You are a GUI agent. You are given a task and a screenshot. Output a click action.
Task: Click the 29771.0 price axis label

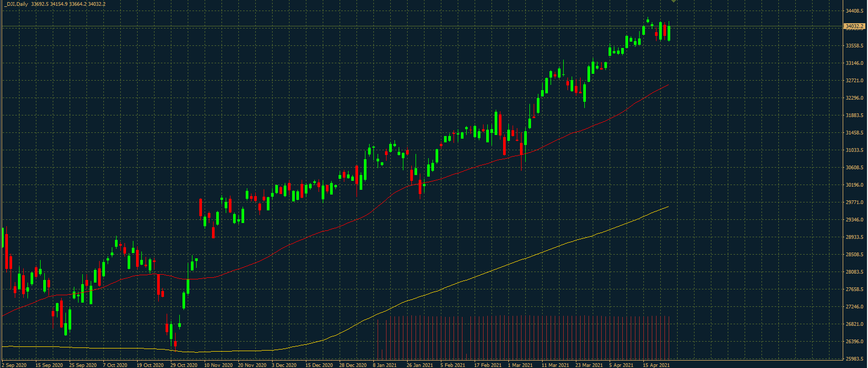click(855, 202)
